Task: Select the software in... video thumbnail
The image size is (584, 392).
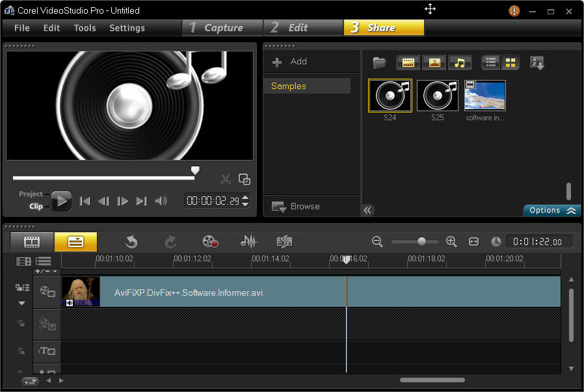Action: click(485, 96)
